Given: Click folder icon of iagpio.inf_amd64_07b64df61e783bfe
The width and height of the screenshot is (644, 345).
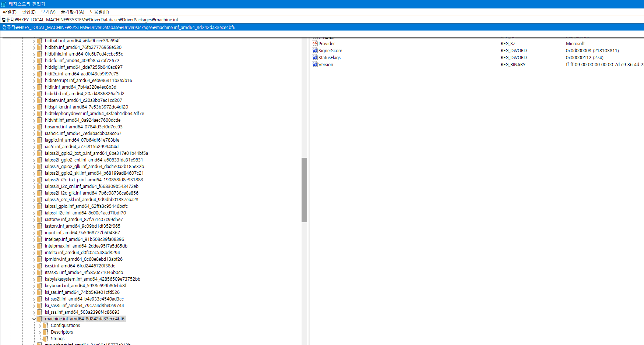Looking at the screenshot, I should [40, 140].
